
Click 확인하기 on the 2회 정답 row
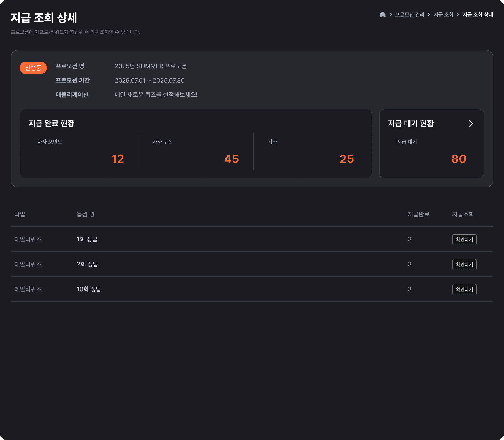click(464, 264)
